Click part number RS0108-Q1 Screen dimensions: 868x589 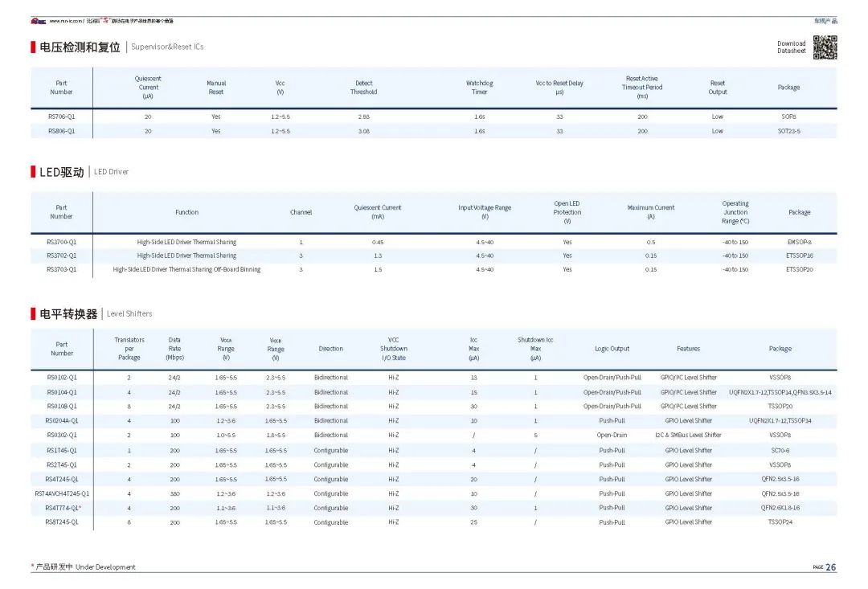coord(62,407)
